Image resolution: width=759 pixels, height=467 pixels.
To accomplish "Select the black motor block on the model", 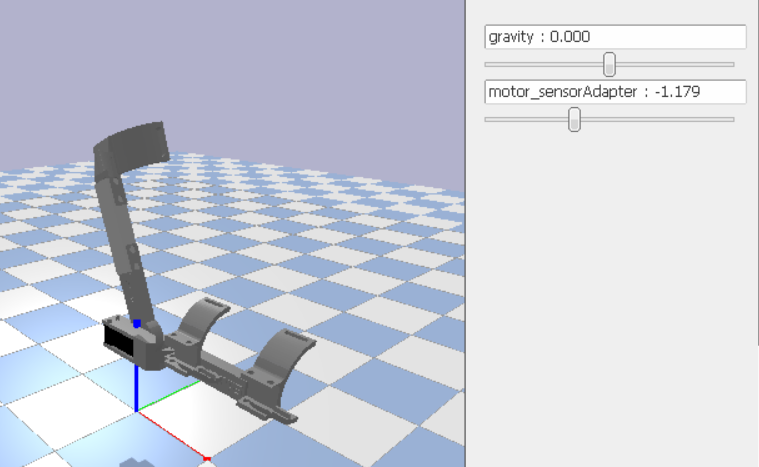I will 119,341.
